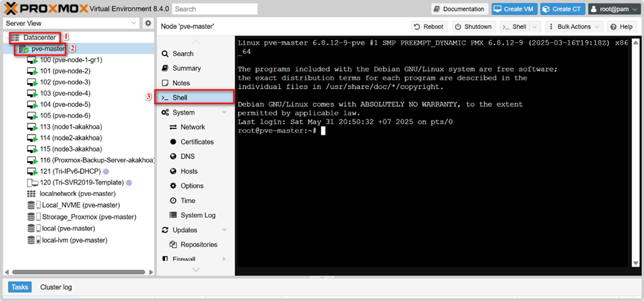This screenshot has width=644, height=301.
Task: Click the Local_NVME storage icon
Action: (x=32, y=205)
